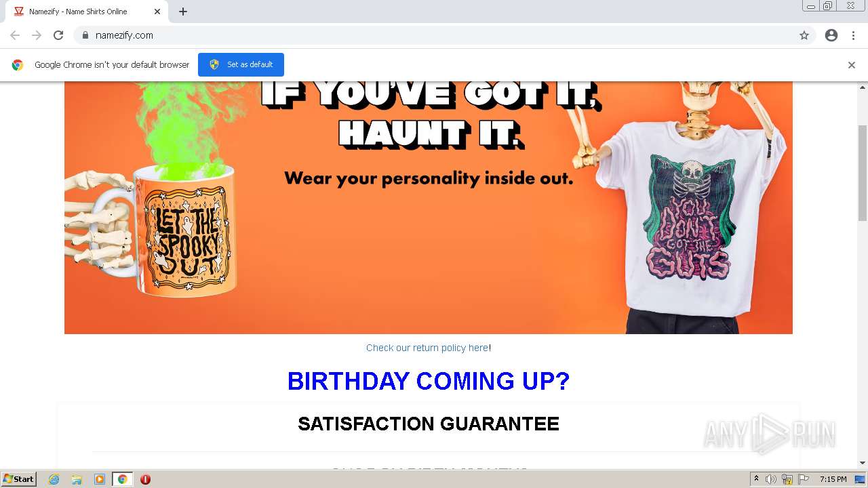Reload the page with the refresh icon

pos(58,35)
